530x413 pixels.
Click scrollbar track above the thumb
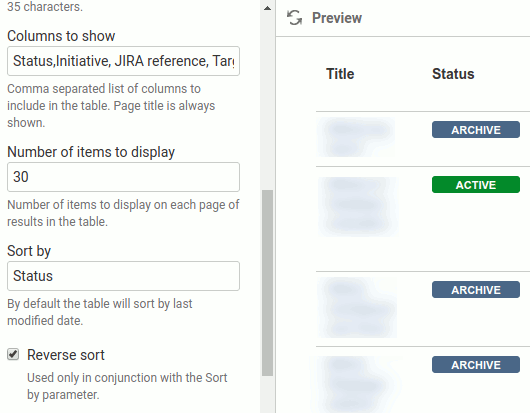point(267,101)
